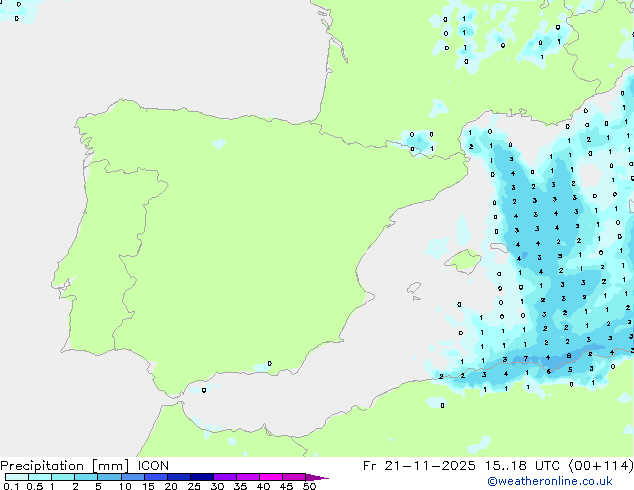Select the 30–35 mm purple legend swatch
This screenshot has height=490, width=634.
(224, 477)
